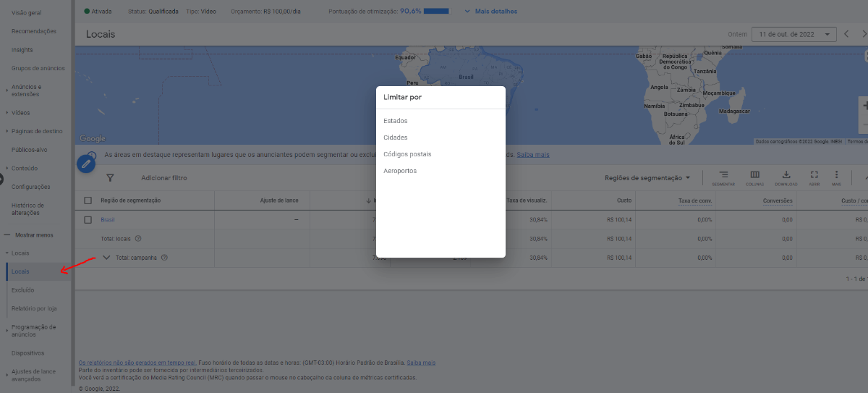This screenshot has width=868, height=393.
Task: Open Regiões de segmentação dropdown
Action: 647,178
